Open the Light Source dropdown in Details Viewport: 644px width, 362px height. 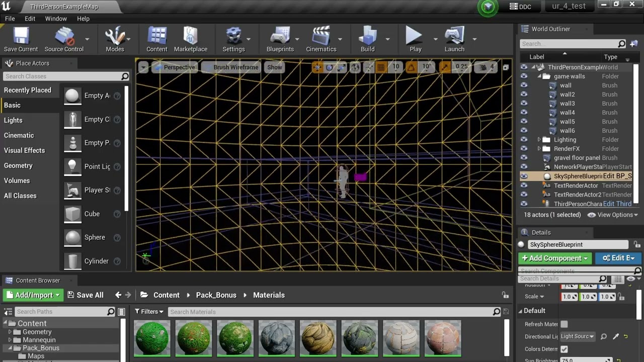tap(577, 336)
